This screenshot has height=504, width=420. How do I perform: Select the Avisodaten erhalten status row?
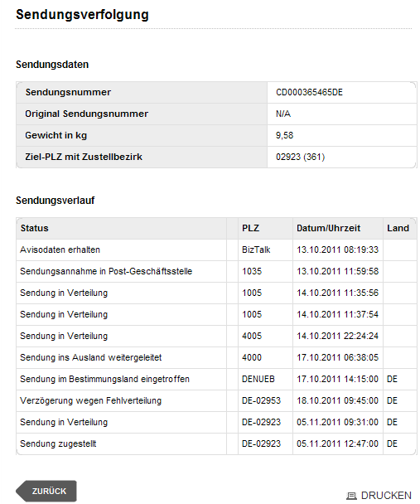tap(216, 250)
